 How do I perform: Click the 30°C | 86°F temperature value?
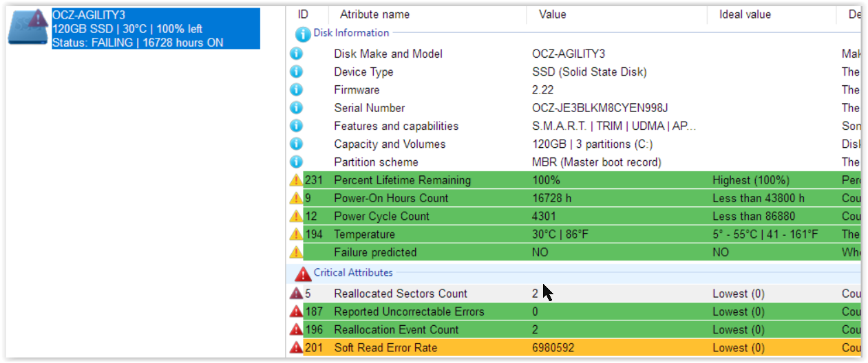tap(560, 234)
